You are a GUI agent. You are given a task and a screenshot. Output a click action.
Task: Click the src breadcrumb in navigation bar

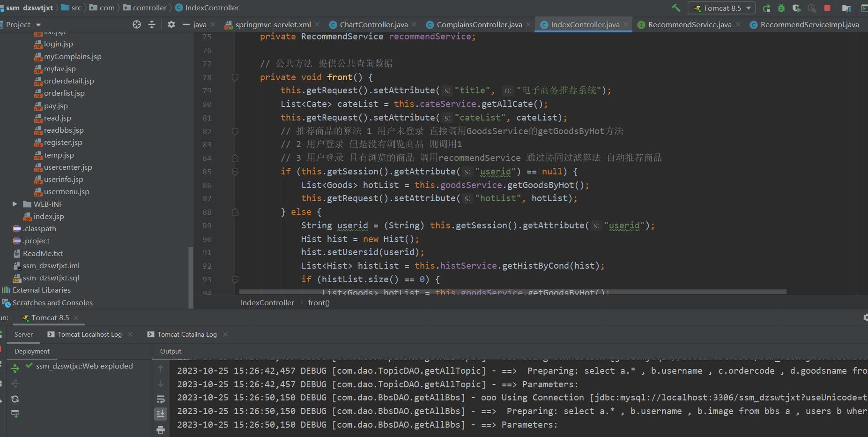[x=72, y=8]
